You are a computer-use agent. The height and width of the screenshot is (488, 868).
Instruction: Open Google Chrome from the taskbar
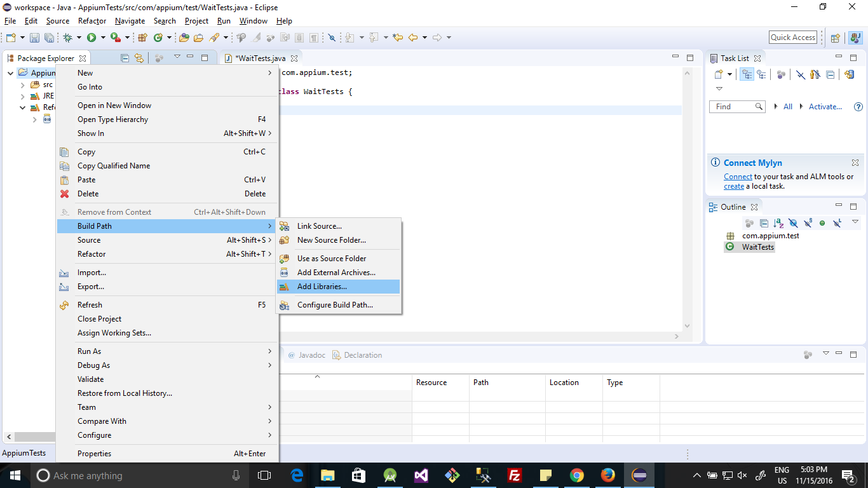tap(577, 475)
